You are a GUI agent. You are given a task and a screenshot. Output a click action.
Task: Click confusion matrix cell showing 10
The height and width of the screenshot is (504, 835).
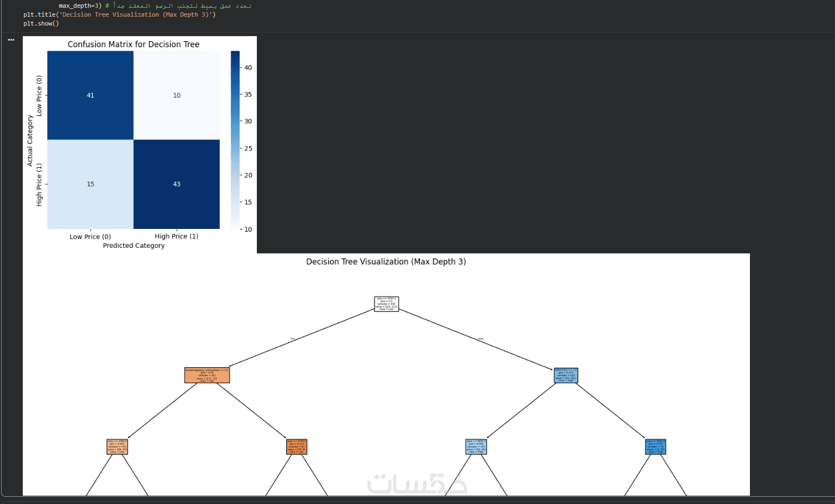(177, 96)
